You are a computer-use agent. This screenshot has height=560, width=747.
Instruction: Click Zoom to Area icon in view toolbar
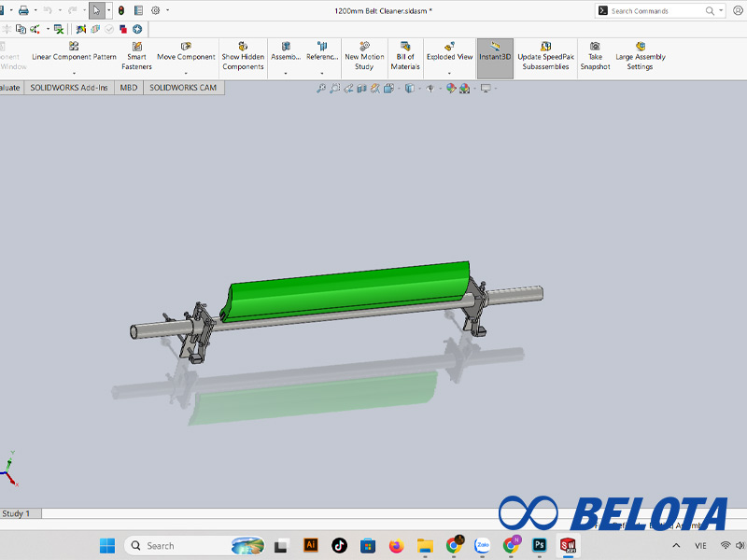coord(335,88)
